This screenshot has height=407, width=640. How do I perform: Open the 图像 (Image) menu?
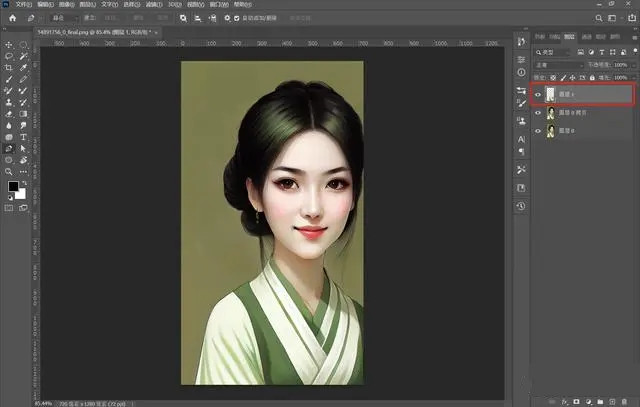[x=67, y=4]
